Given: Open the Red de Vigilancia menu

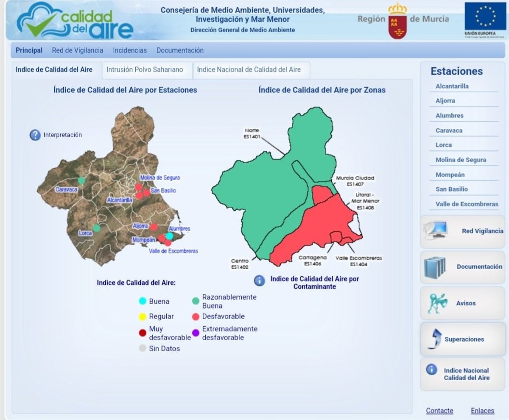Looking at the screenshot, I should (77, 50).
